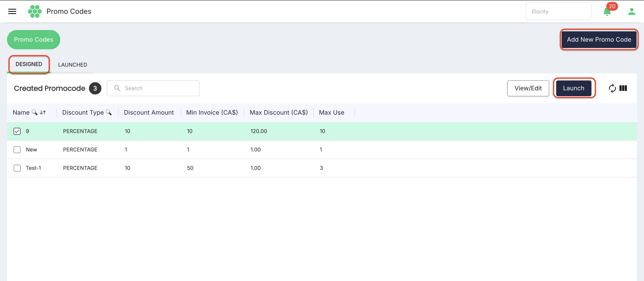The width and height of the screenshot is (644, 281).
Task: Select the promo code named Test-1
Action: [x=33, y=168]
